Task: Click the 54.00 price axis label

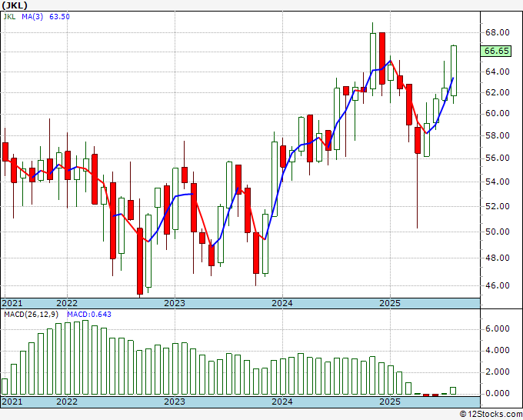Action: pos(498,182)
